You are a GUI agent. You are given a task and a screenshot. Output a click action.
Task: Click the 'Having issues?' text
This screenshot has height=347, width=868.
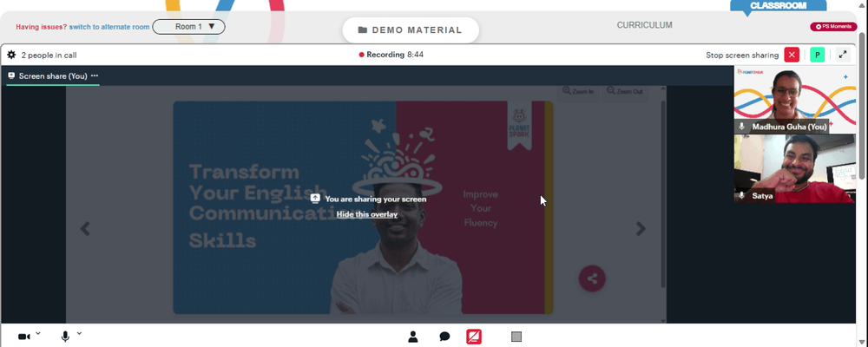click(41, 27)
